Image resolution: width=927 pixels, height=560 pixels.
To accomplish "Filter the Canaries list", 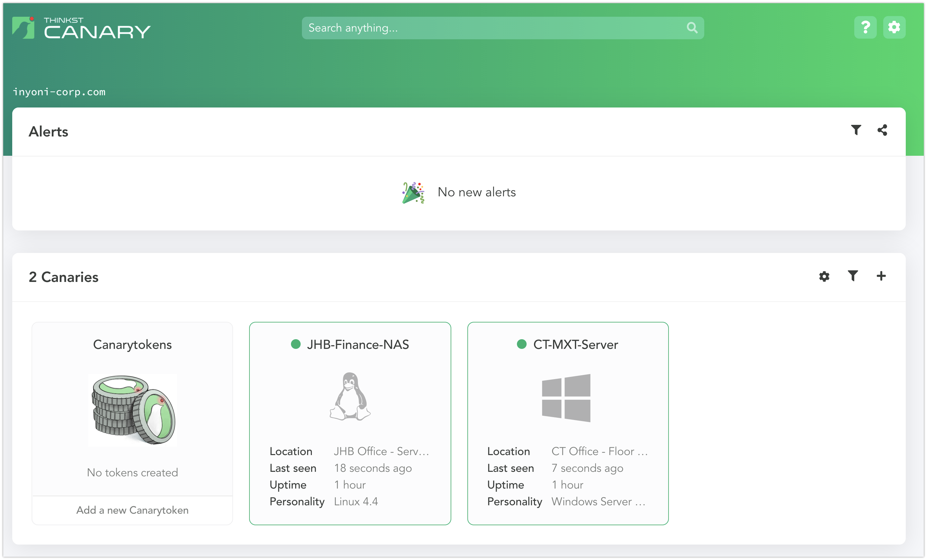I will click(853, 276).
